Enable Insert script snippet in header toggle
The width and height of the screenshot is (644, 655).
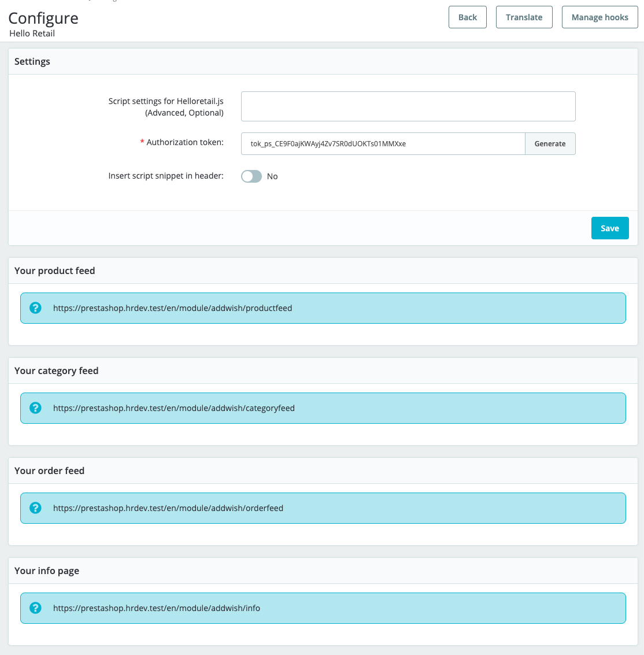pos(251,176)
